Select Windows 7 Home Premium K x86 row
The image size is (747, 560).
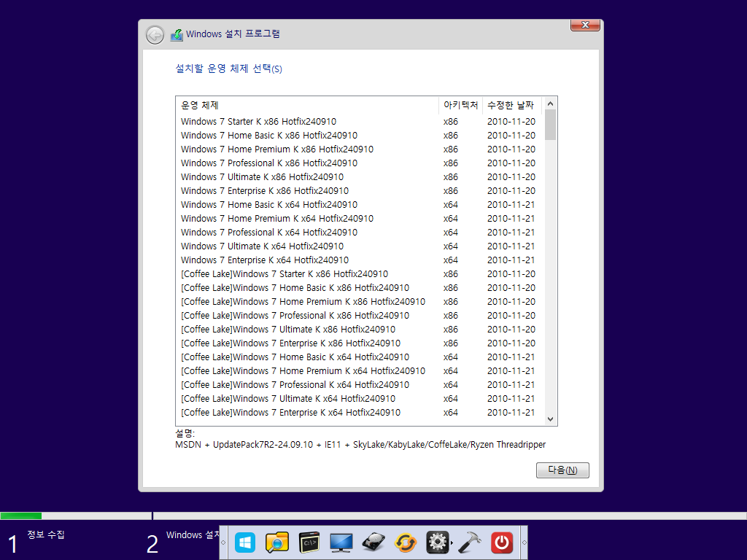tap(360, 149)
